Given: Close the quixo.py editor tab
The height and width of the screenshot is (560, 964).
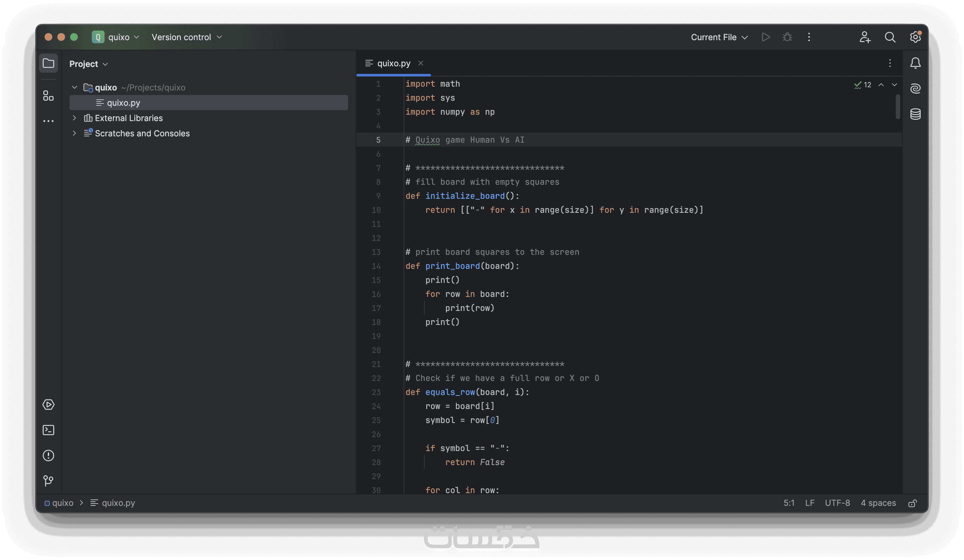Looking at the screenshot, I should click(x=420, y=63).
